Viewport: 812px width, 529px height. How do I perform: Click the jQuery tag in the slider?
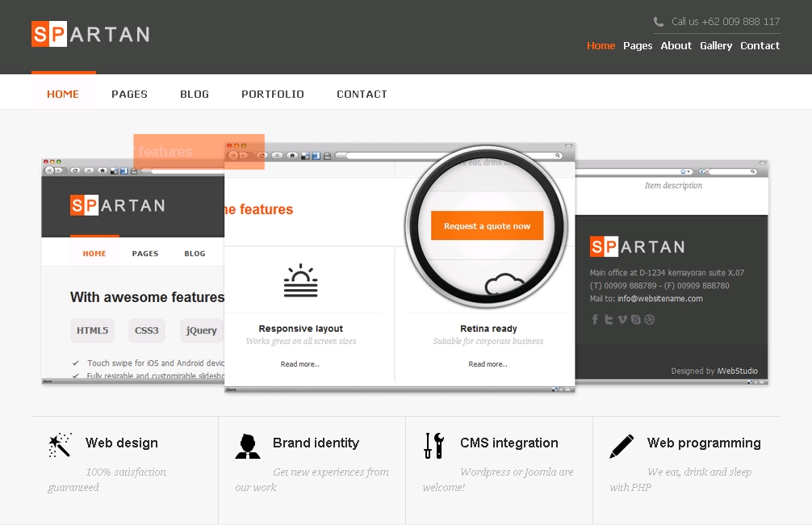pyautogui.click(x=202, y=330)
